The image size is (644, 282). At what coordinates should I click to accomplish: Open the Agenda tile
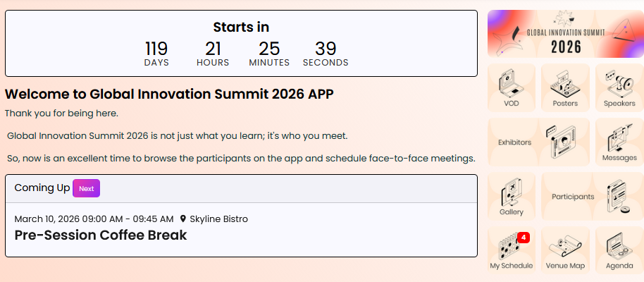point(619,250)
